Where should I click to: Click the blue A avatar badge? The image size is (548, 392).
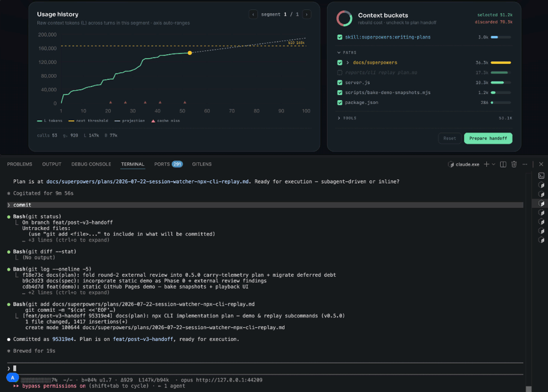pos(12,377)
